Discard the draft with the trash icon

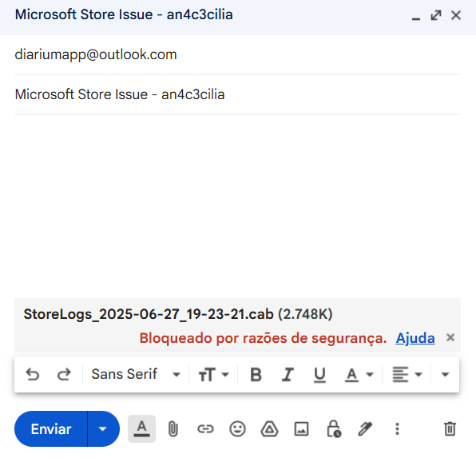[450, 428]
